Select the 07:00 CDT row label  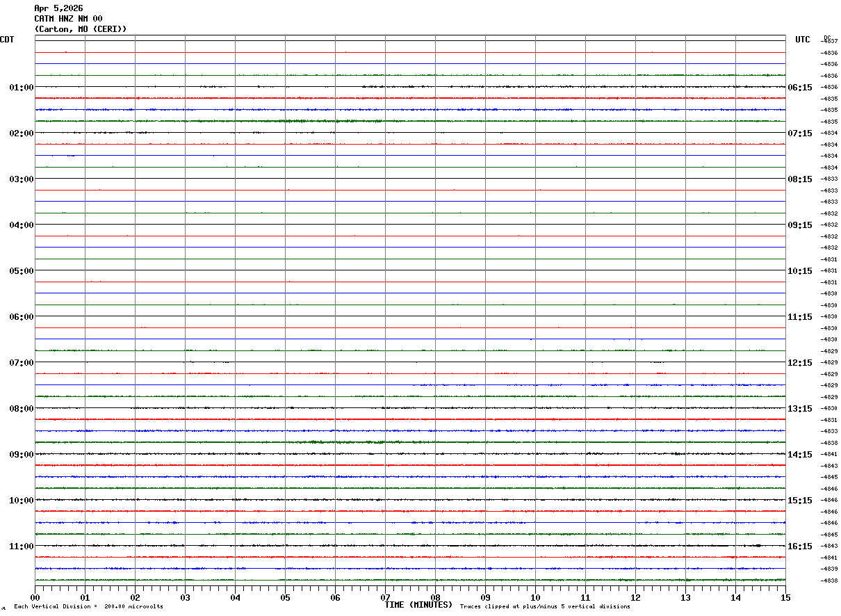(x=21, y=363)
